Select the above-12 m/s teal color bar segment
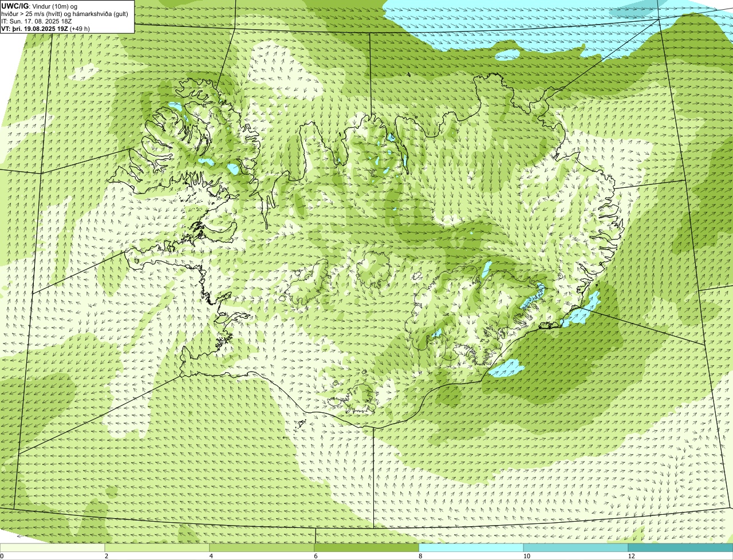Viewport: 733px width, 560px height. 680,547
